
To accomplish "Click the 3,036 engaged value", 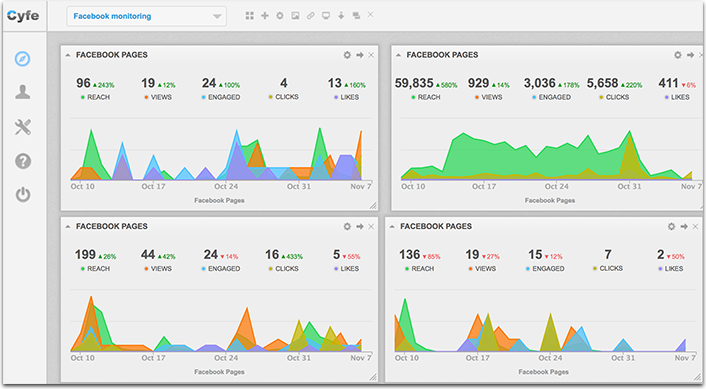I will coord(539,83).
